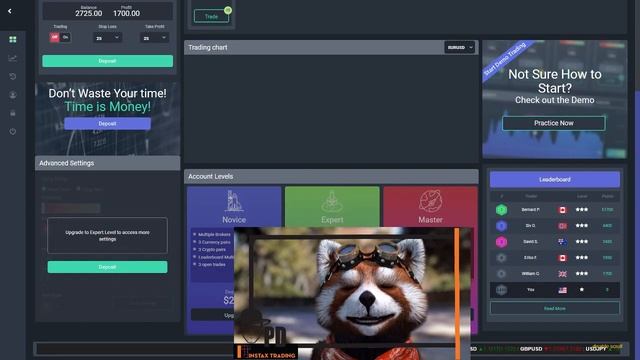Click the Balance value 2725.00
Screen dimensions: 640x360
(89, 13)
